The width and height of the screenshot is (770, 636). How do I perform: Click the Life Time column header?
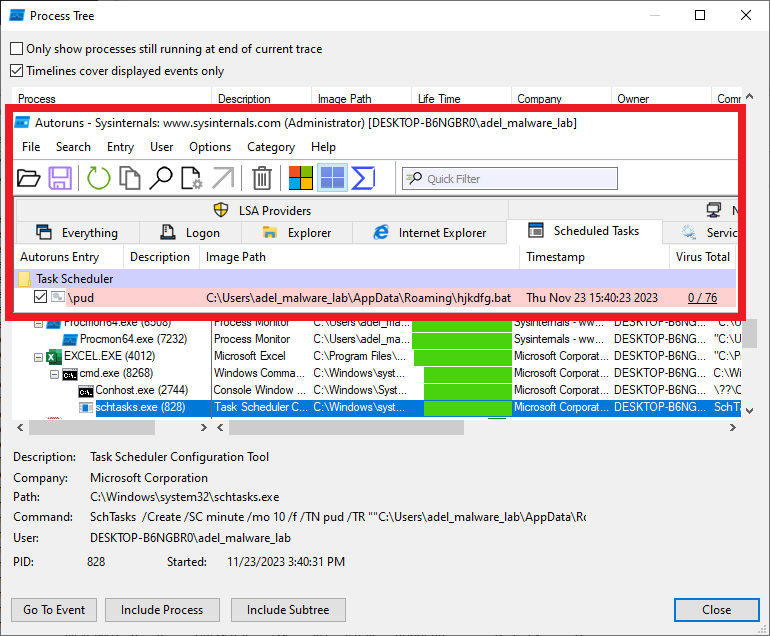click(461, 99)
